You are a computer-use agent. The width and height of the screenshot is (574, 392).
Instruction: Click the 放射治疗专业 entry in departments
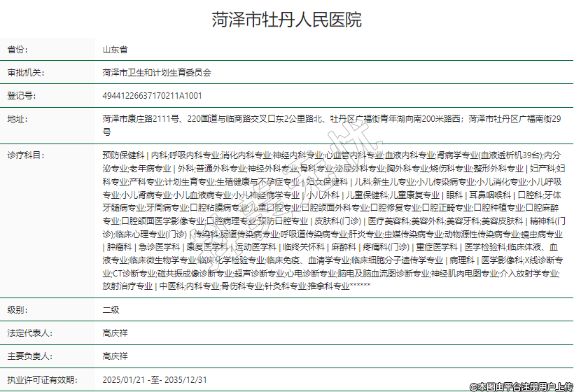(x=127, y=286)
